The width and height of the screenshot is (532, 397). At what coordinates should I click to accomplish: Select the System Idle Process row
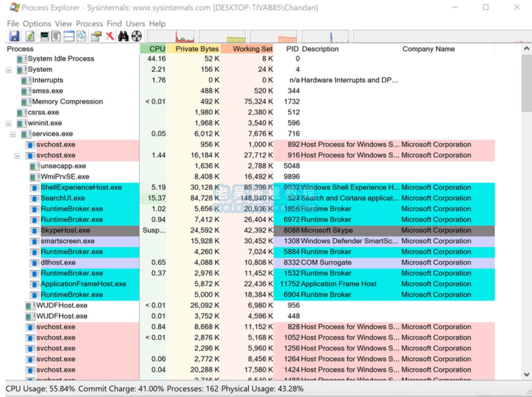[x=250, y=59]
